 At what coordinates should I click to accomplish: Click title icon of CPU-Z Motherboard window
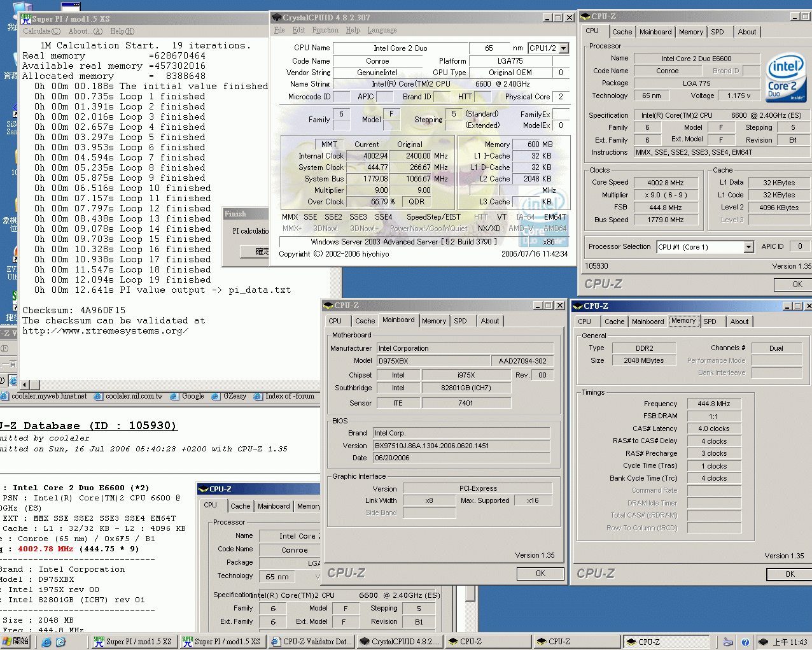point(328,306)
